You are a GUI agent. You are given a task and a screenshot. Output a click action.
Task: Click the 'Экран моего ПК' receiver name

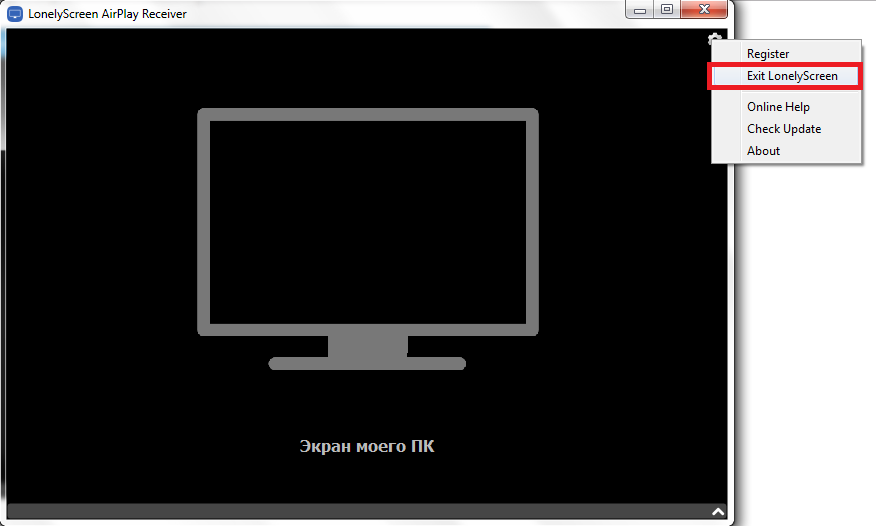(x=367, y=446)
